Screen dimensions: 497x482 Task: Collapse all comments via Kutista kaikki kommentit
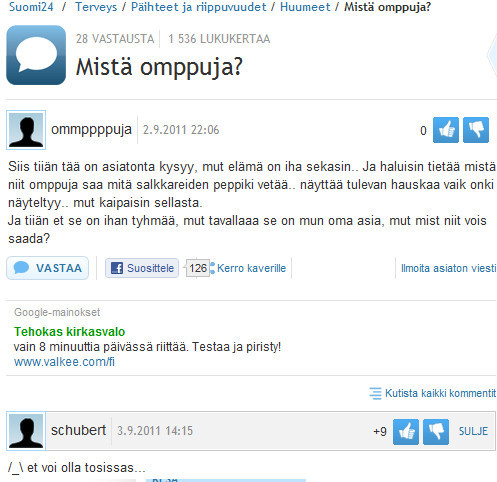(433, 393)
